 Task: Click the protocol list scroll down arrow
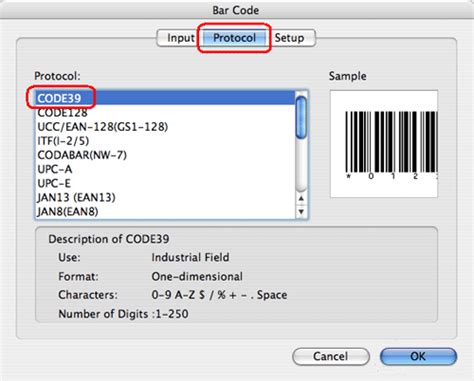click(301, 212)
